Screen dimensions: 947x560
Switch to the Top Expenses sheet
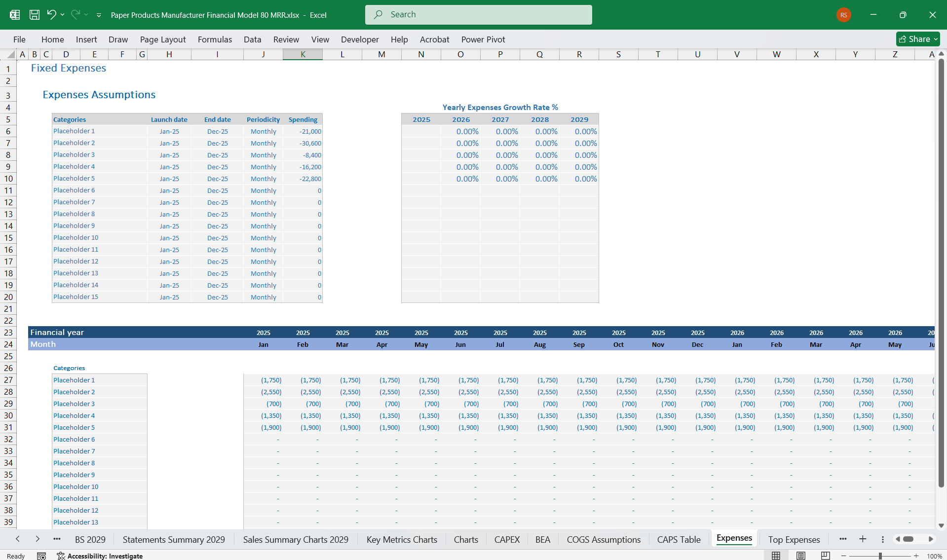click(x=794, y=539)
